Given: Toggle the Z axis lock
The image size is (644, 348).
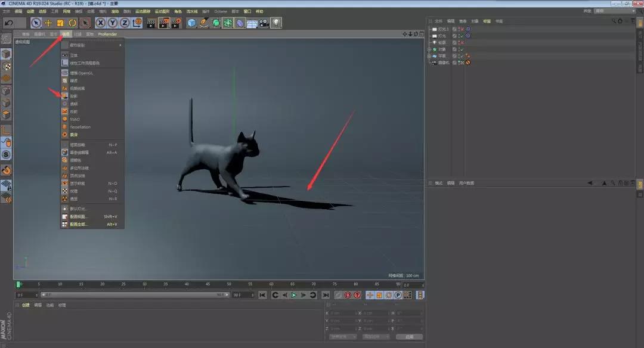Looking at the screenshot, I should tap(125, 23).
